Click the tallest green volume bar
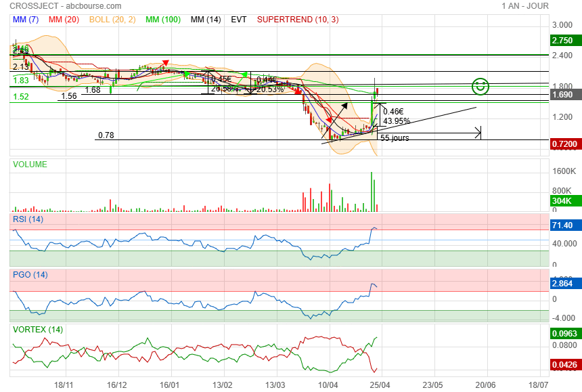Image resolution: width=582 pixels, height=392 pixels. [372, 192]
